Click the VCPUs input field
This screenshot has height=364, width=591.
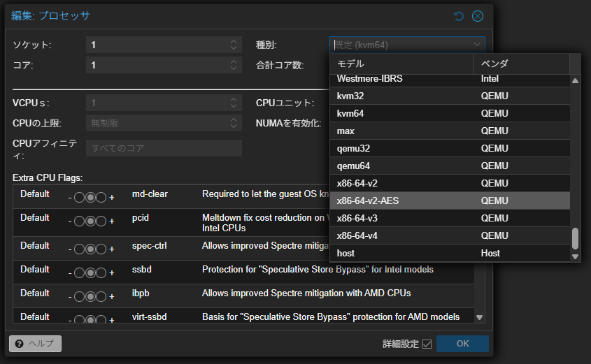tap(157, 103)
